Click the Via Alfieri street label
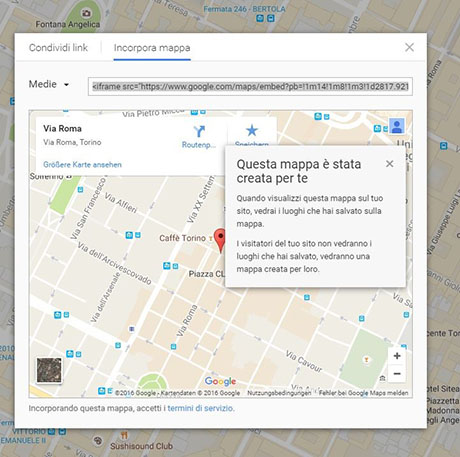The image size is (460, 457). 121,203
